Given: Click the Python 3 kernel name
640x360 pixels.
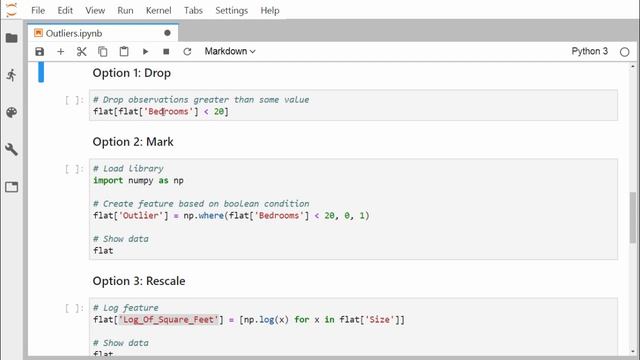Looking at the screenshot, I should pyautogui.click(x=589, y=51).
